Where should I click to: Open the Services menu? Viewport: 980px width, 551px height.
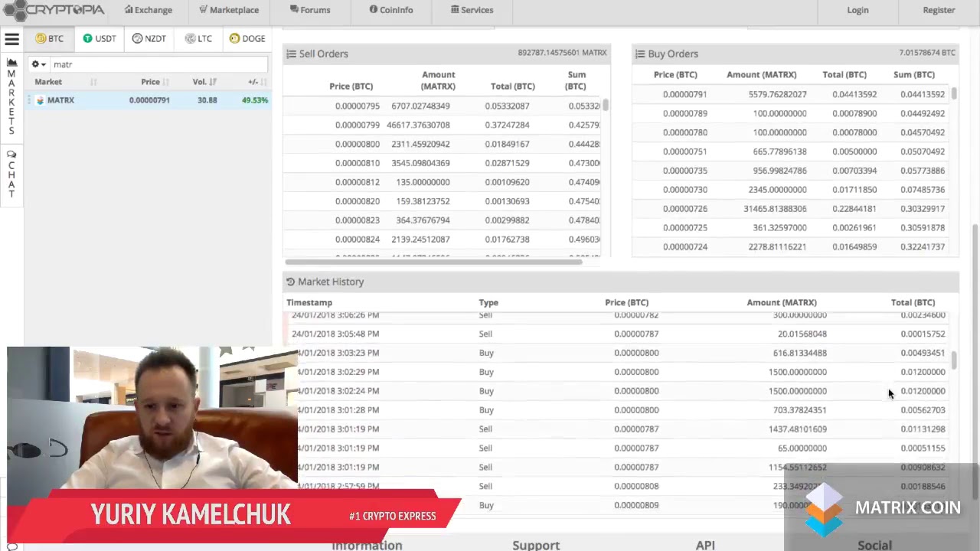tap(472, 10)
